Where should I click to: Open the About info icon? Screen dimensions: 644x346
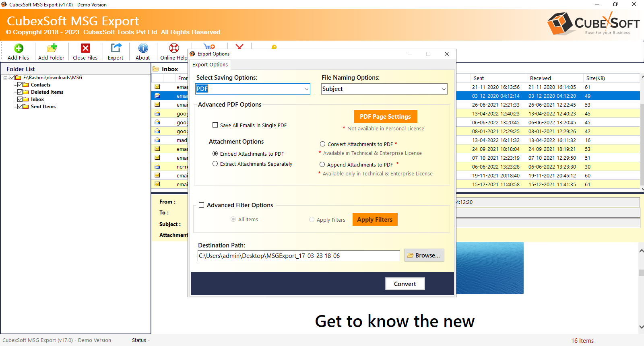click(143, 48)
